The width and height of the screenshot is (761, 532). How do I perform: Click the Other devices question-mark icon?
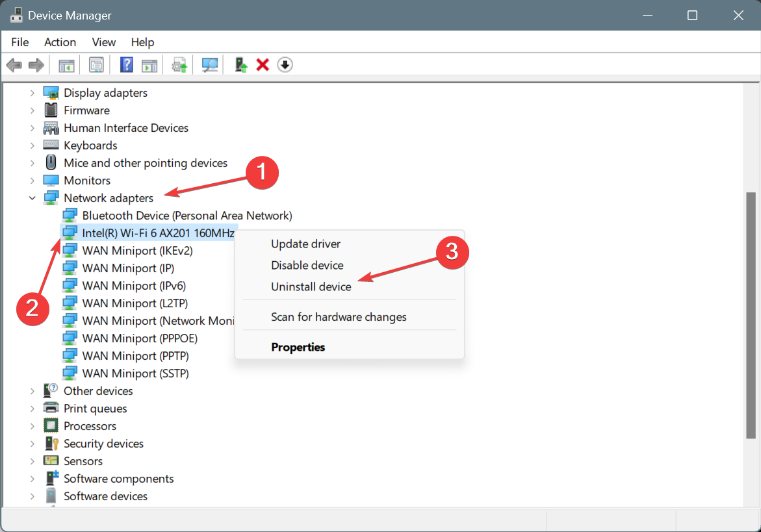coord(51,390)
